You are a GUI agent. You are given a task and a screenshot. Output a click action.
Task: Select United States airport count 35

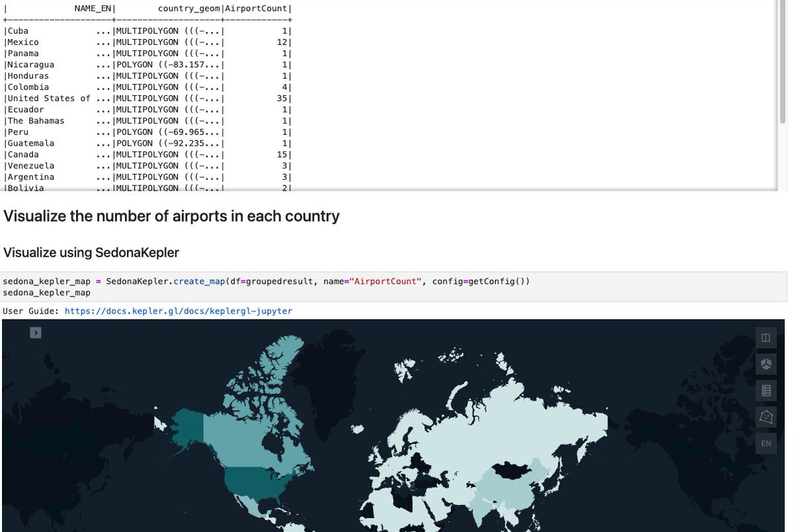coord(283,99)
